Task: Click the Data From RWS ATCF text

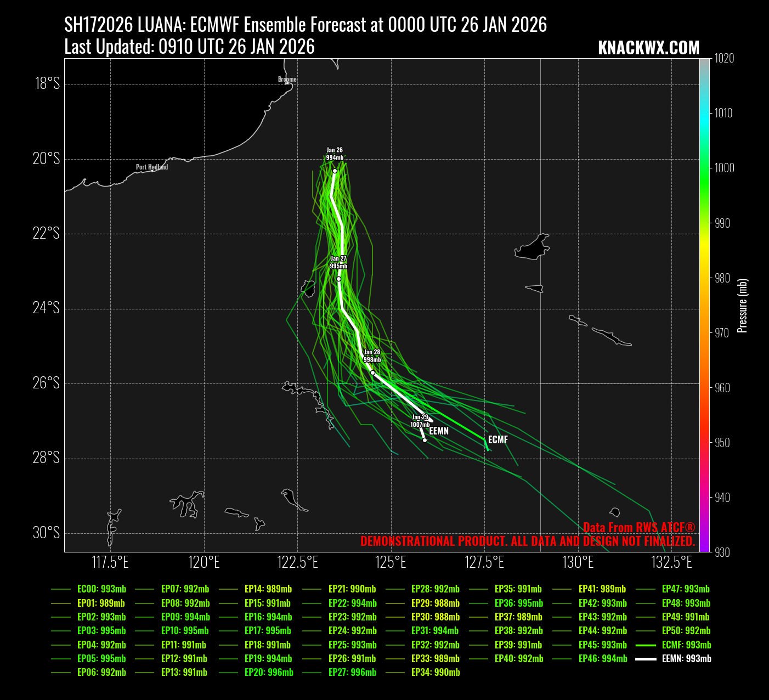Action: click(639, 528)
